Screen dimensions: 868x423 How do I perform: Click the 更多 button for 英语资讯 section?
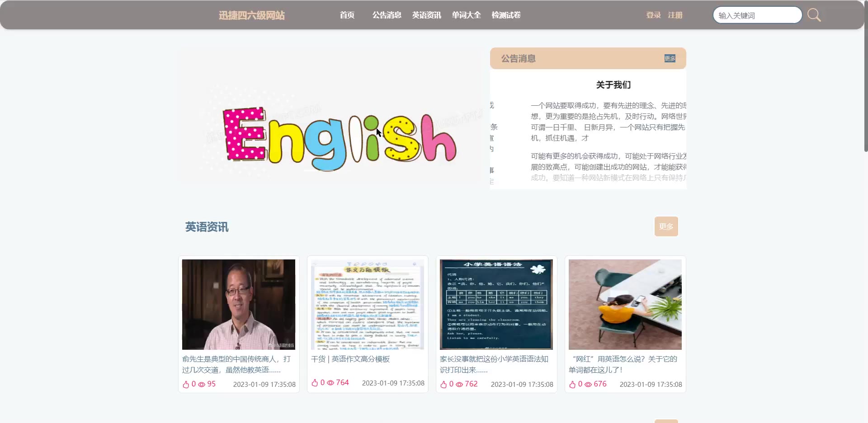[x=666, y=226]
